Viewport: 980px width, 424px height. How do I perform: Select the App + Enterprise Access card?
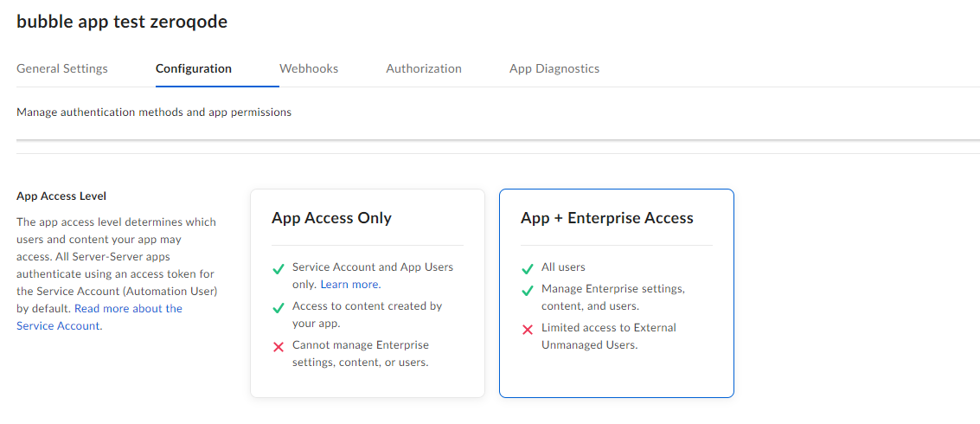(x=616, y=293)
